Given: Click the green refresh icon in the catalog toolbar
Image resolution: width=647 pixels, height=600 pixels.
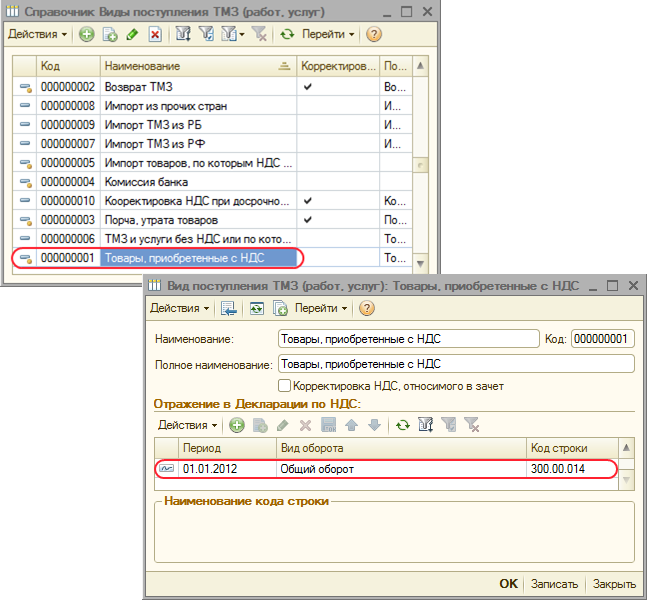Looking at the screenshot, I should [x=287, y=34].
